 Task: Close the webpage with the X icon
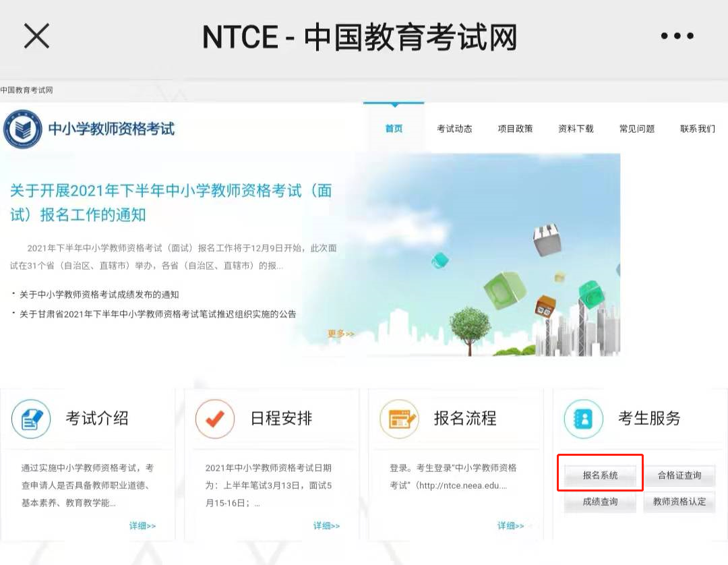[x=36, y=36]
